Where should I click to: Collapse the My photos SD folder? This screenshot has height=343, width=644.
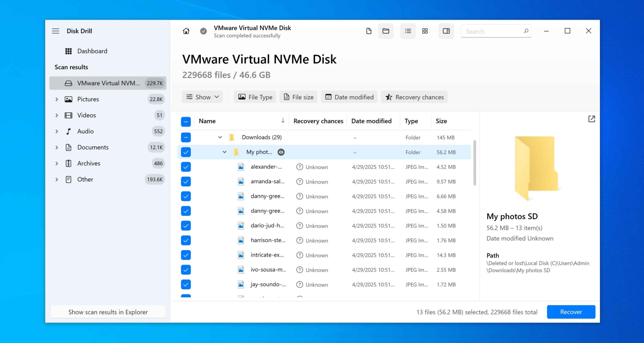224,152
